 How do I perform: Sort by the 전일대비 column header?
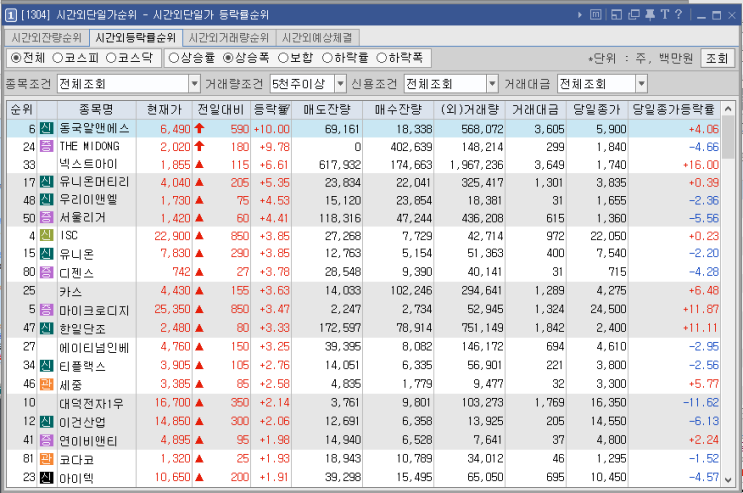coord(221,110)
